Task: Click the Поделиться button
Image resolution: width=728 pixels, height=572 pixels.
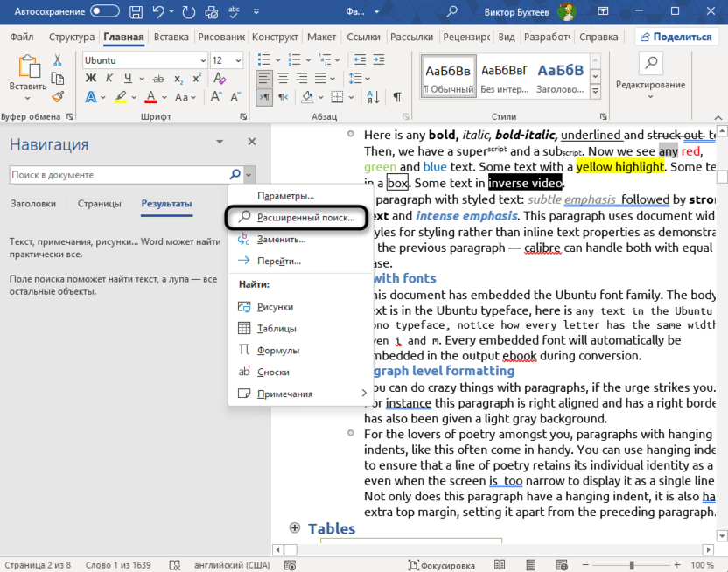Action: 675,37
